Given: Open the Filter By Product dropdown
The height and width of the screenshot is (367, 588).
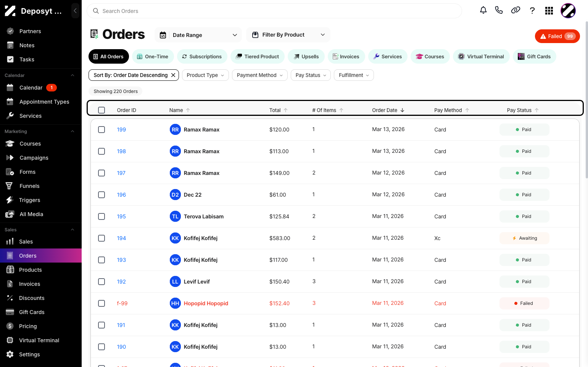Looking at the screenshot, I should [x=288, y=35].
